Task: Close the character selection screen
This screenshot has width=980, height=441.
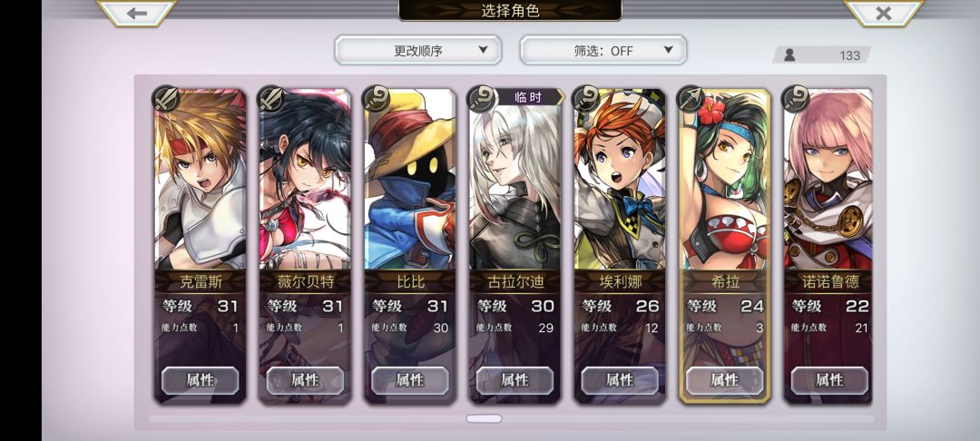Action: click(x=883, y=13)
